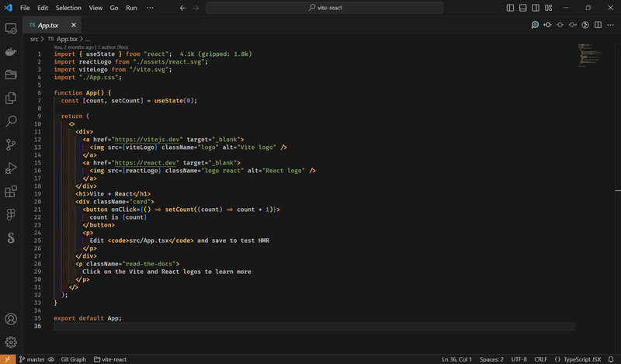Open editor More Actions ellipsis
Viewport: 621px width, 364px height.
click(610, 25)
